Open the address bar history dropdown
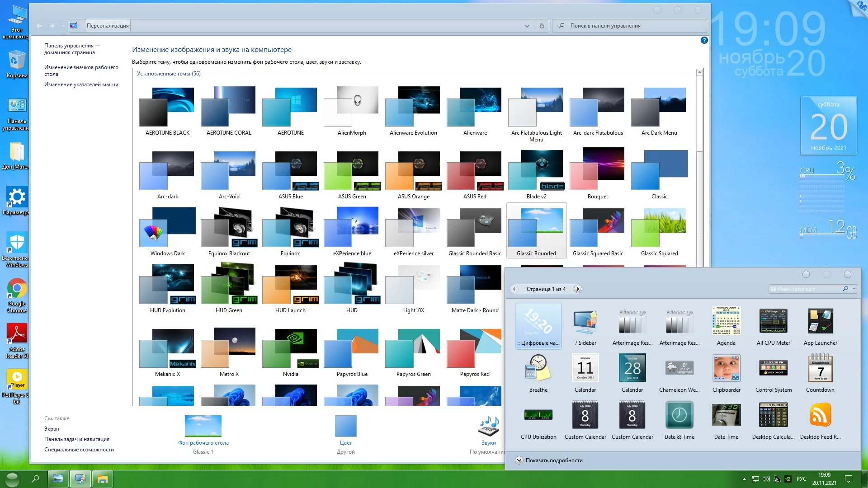 [527, 26]
